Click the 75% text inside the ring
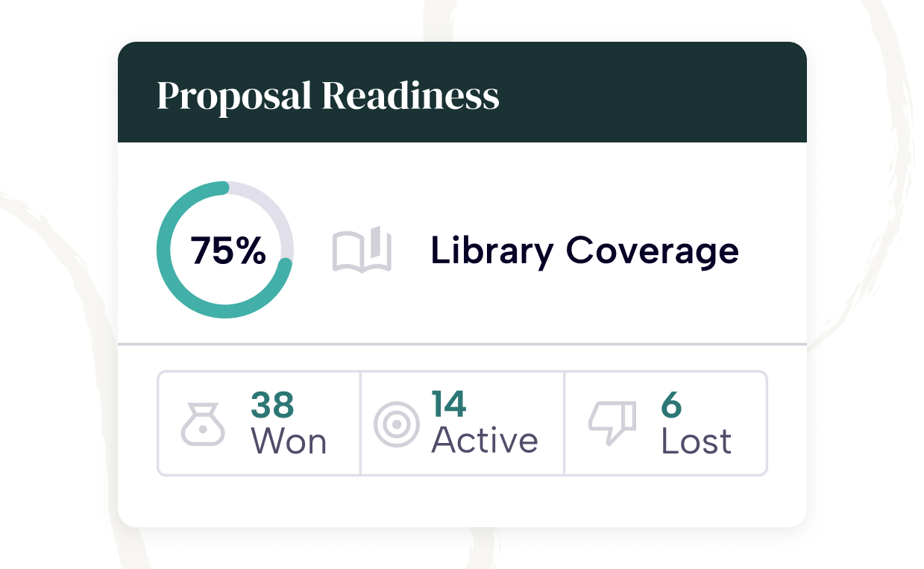 (227, 251)
